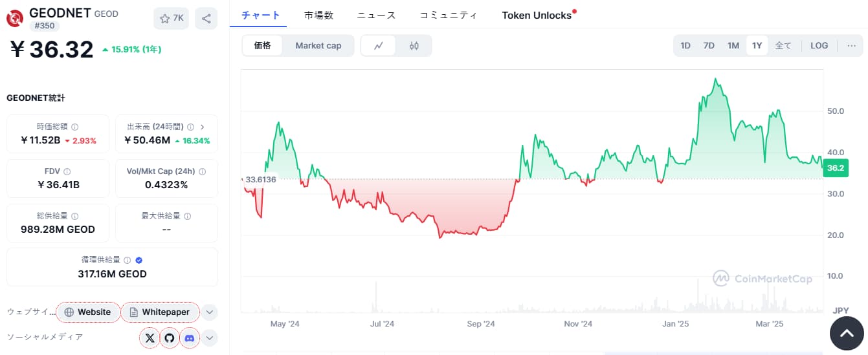
Task: Click the ¥11.52B market cap value
Action: [x=41, y=140]
